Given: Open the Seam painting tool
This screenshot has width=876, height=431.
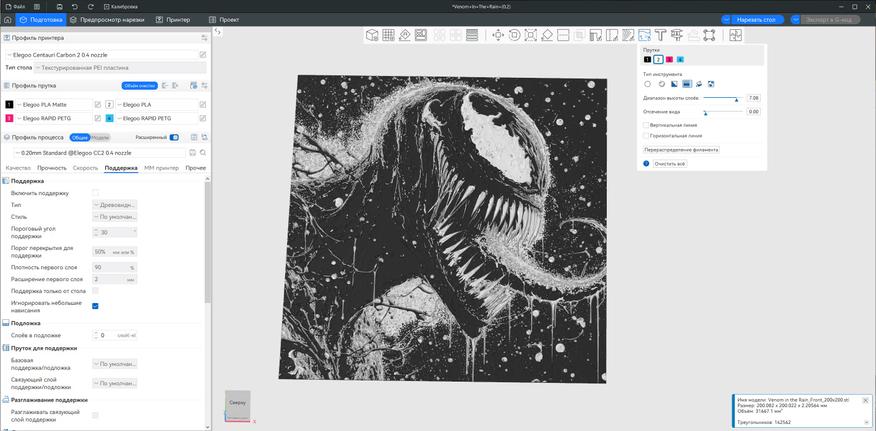Looking at the screenshot, I should [x=612, y=36].
